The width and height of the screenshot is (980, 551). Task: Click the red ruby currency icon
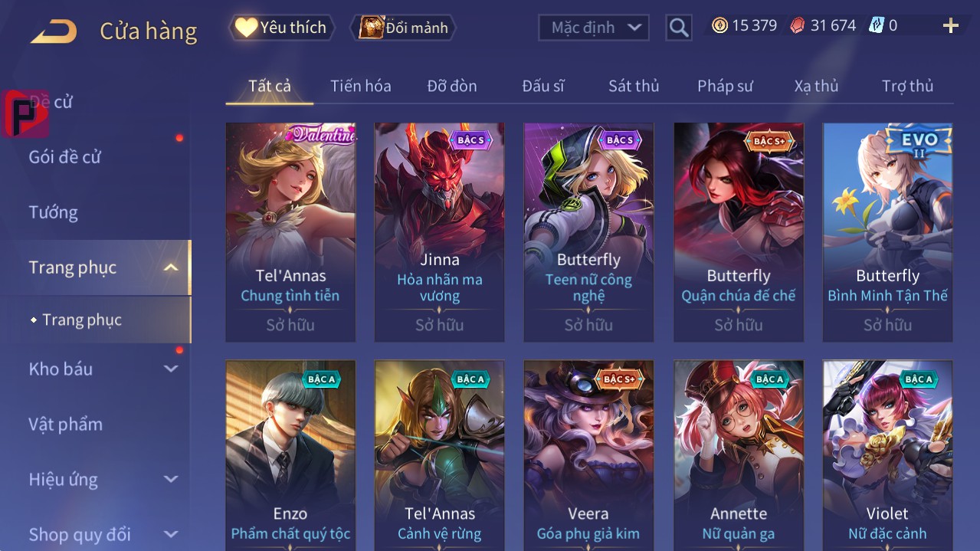(x=798, y=25)
